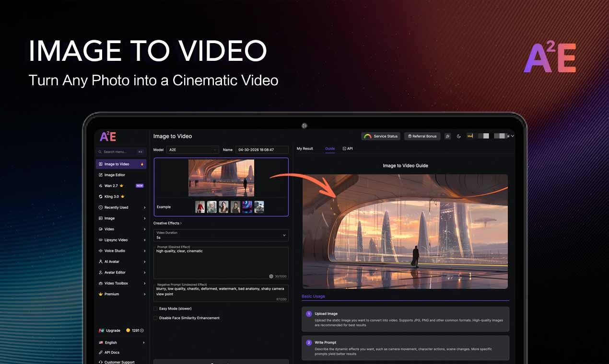Click the Upgrade button in the sidebar
Screen dimensions: 609x364
click(x=109, y=330)
